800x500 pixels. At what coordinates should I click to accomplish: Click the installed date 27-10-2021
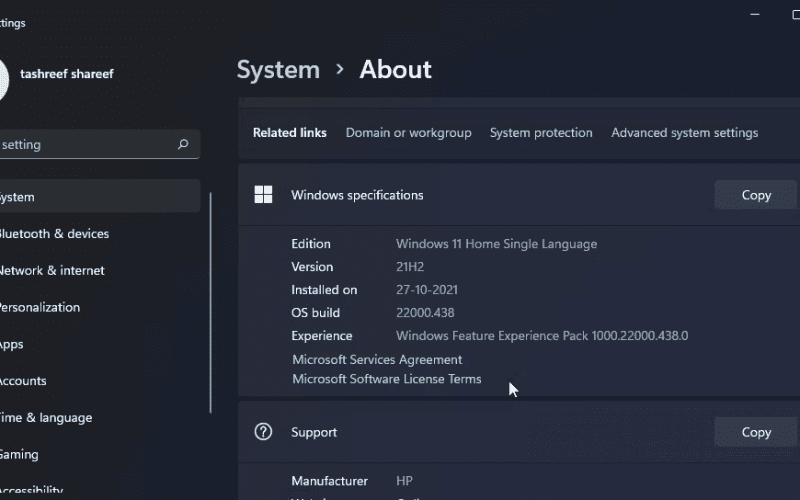(x=427, y=290)
